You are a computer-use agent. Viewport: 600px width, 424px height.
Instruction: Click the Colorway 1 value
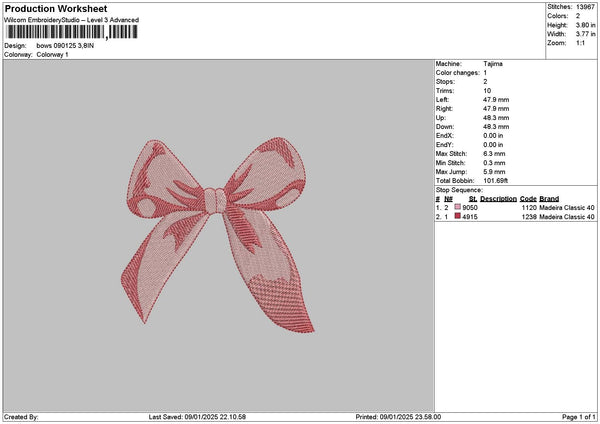tap(52, 54)
